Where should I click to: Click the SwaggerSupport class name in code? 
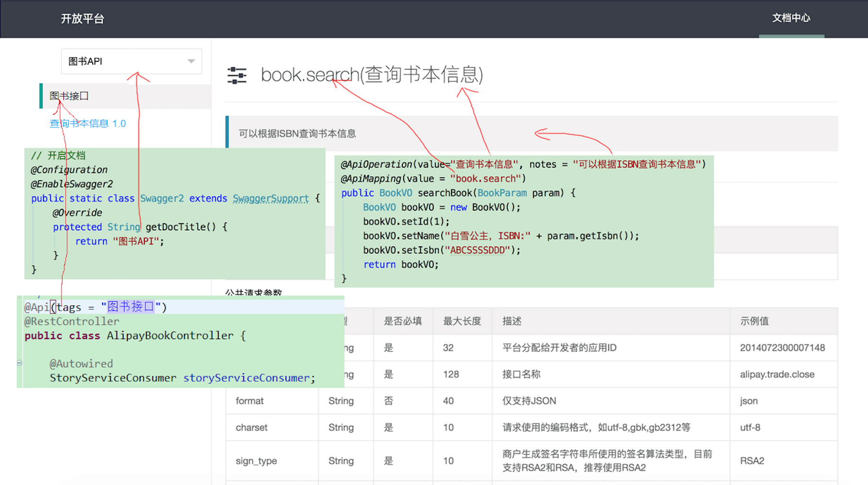pos(270,198)
